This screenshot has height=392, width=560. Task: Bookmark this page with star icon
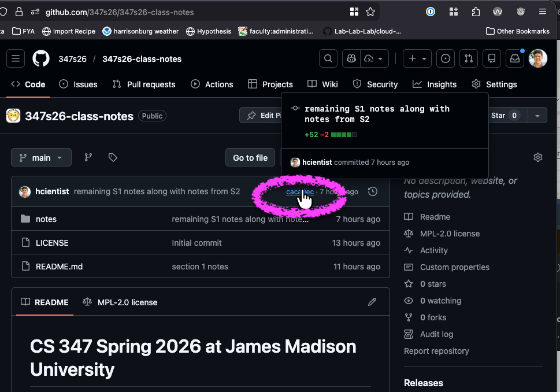click(x=370, y=12)
